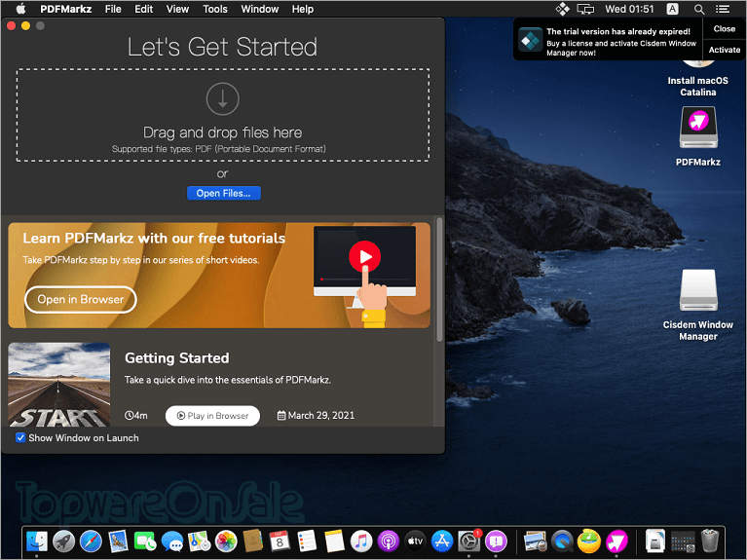Click the screen mirroring display icon in menu bar

click(x=585, y=9)
